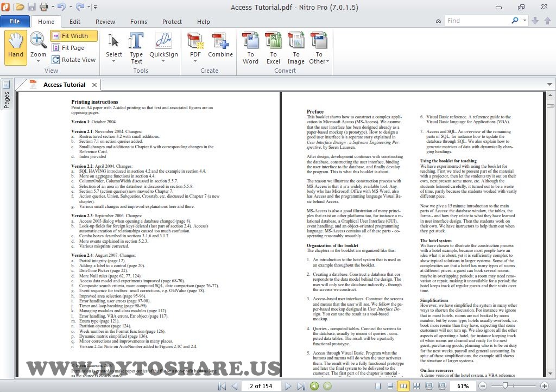Image resolution: width=556 pixels, height=392 pixels.
Task: Choose the Select tool
Action: coord(114,46)
